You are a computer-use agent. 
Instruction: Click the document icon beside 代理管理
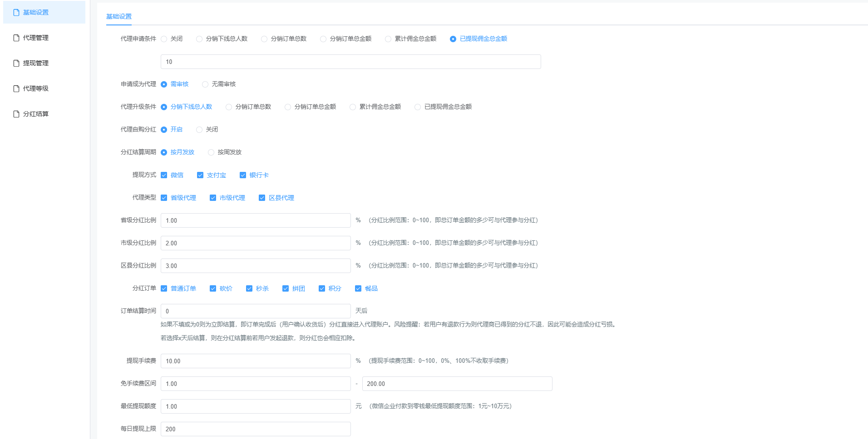16,38
